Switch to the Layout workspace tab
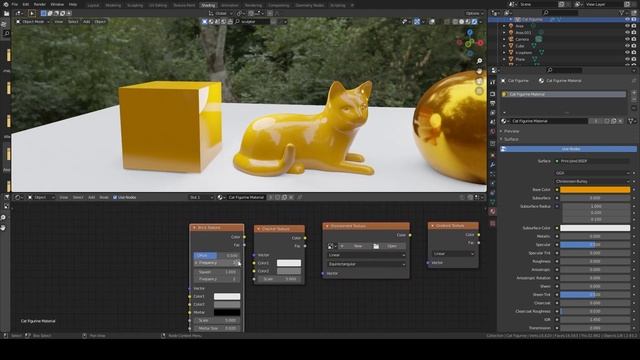The image size is (640, 360). tap(93, 5)
